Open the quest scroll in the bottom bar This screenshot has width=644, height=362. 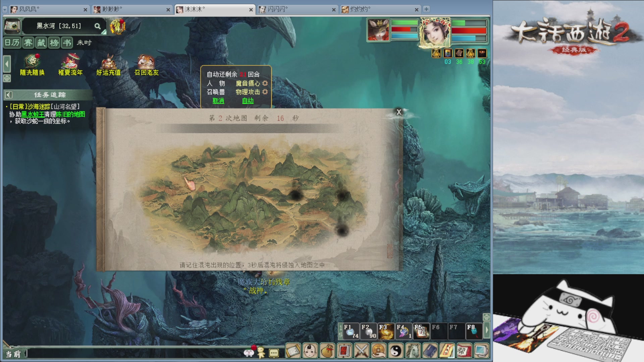click(293, 351)
